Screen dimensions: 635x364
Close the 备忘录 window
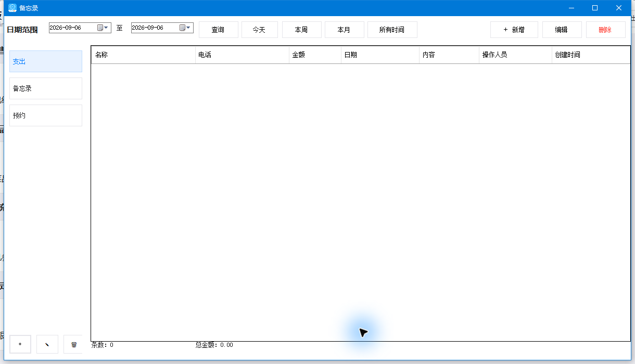619,8
